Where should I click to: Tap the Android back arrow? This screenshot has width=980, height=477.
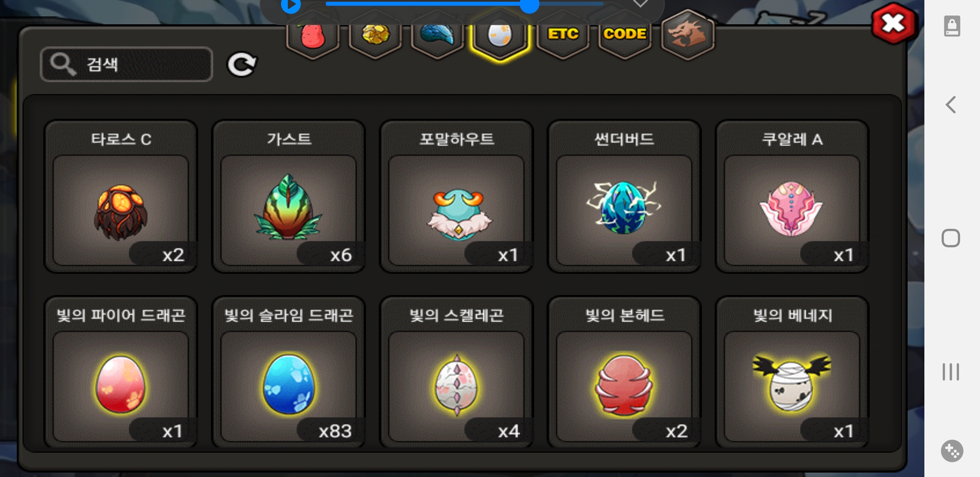point(951,105)
